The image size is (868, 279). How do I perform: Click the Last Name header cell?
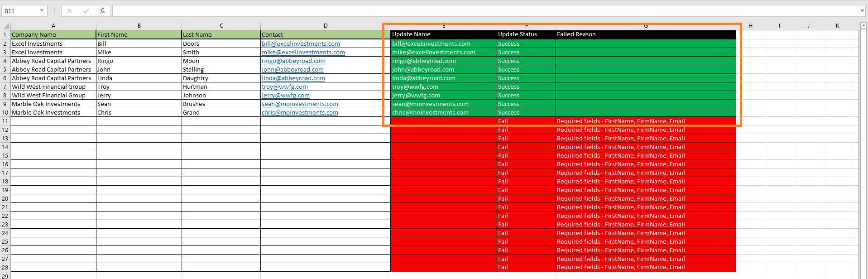pos(221,34)
